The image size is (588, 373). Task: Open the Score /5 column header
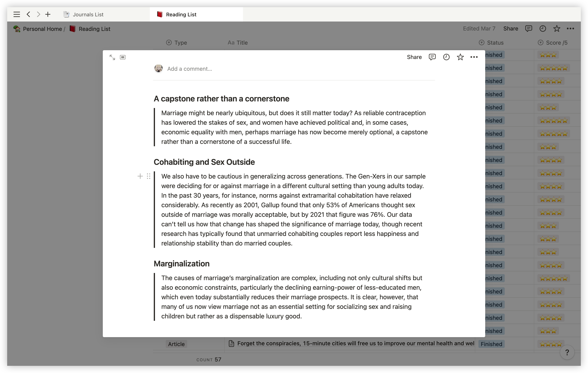coord(553,42)
